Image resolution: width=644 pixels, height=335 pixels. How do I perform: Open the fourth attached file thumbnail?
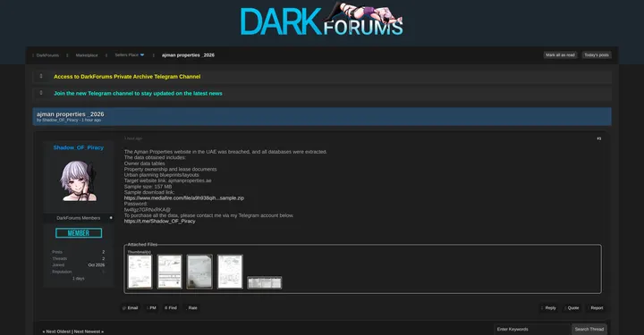[x=230, y=272]
